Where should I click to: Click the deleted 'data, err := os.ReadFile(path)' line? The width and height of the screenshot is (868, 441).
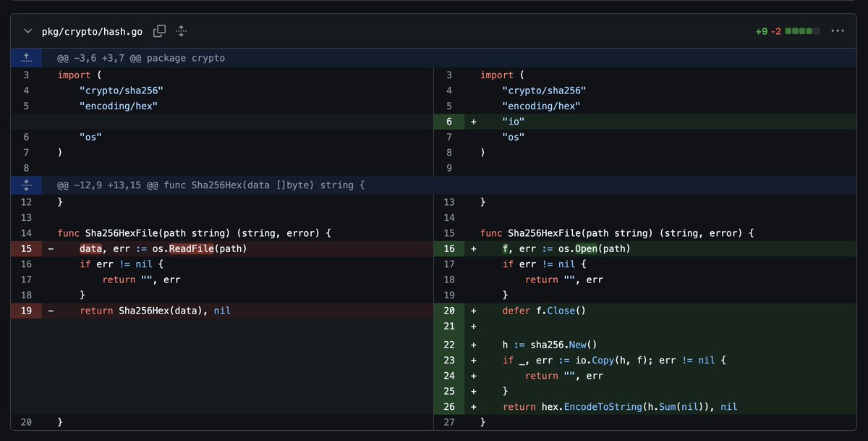tap(238, 248)
